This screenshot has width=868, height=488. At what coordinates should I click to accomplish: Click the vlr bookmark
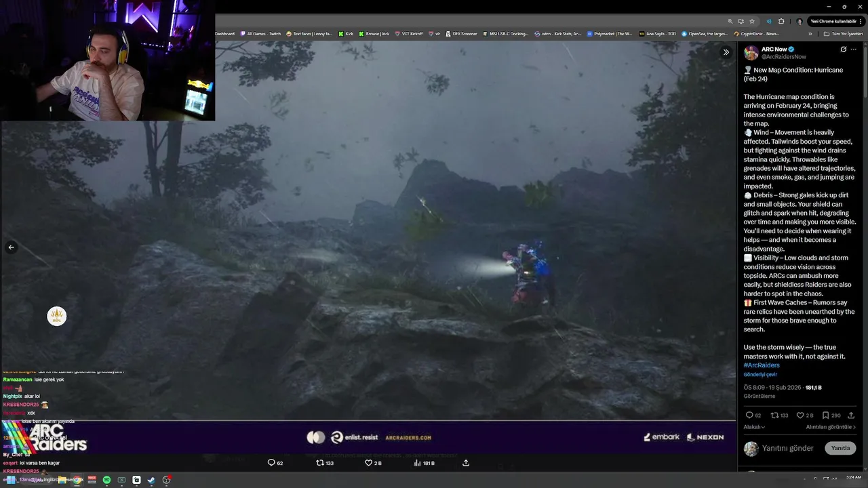click(x=435, y=34)
